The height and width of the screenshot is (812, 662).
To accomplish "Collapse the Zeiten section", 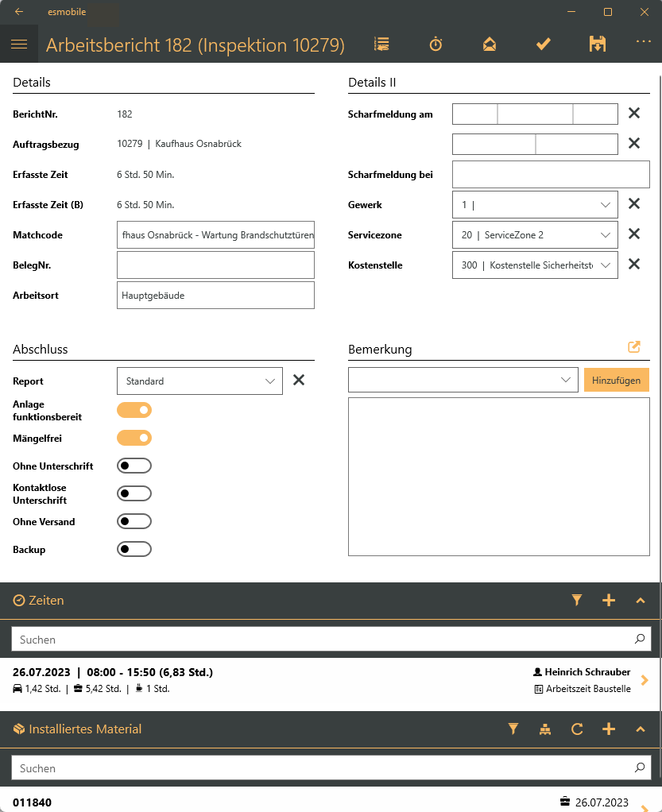I will [x=641, y=600].
